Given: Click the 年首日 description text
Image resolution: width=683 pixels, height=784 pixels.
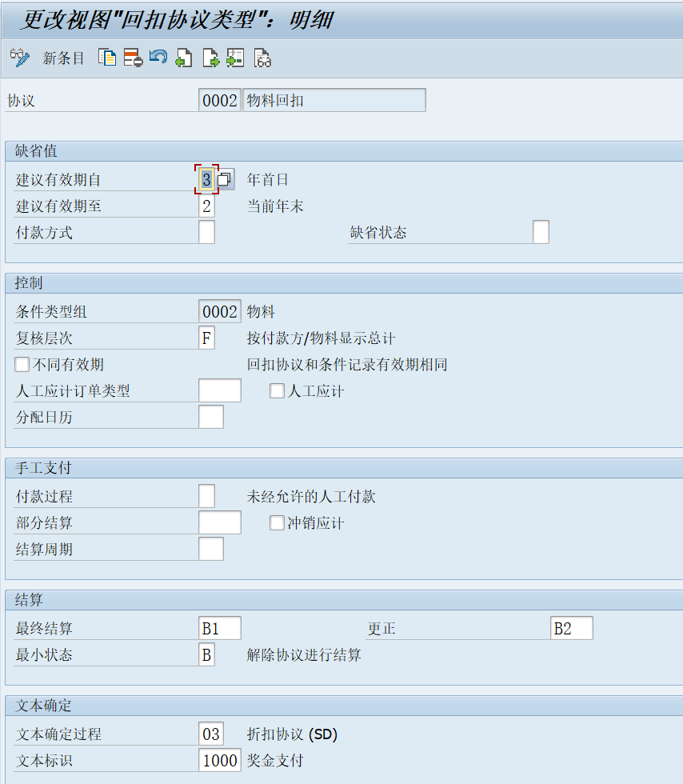Looking at the screenshot, I should [x=267, y=179].
